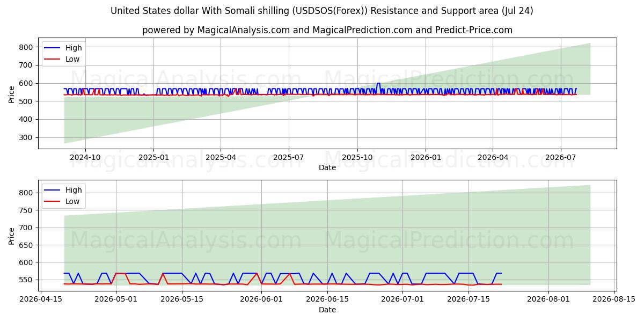Click the '2025-10' date tick label
Viewport: 644px width, 322px height.
click(357, 158)
